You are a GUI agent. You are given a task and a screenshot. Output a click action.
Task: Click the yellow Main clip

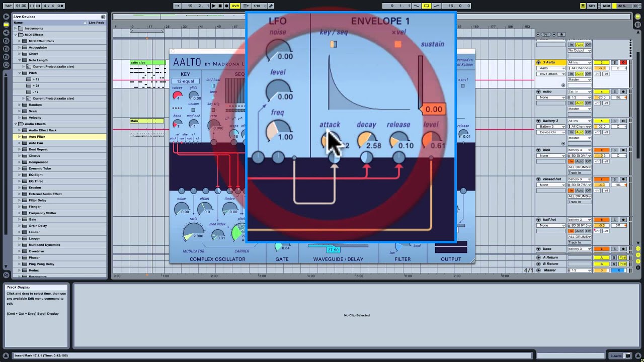147,121
